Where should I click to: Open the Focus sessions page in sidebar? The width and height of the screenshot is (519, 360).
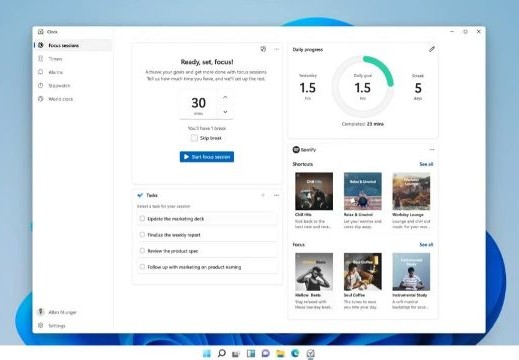click(x=73, y=45)
